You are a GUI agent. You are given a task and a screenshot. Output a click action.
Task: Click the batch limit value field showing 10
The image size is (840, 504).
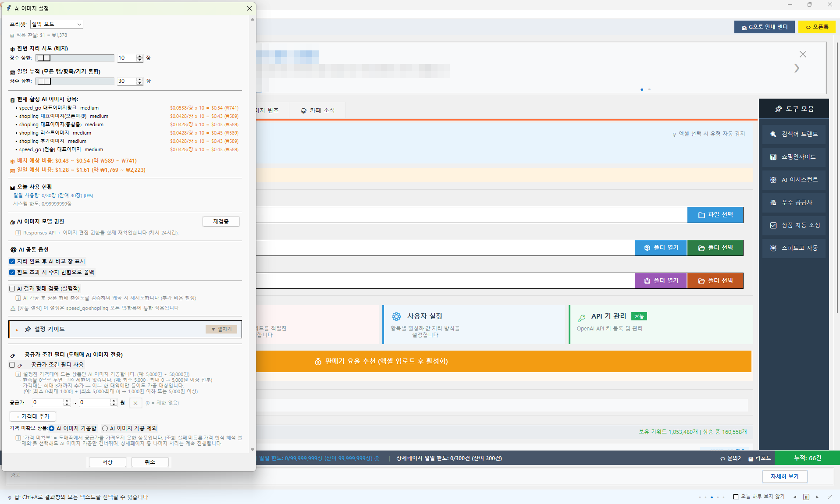click(126, 58)
